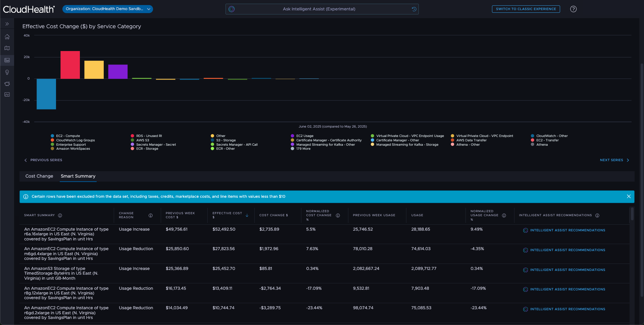644x325 pixels.
Task: Click the color dot for AWS Data Transfer
Action: (x=452, y=140)
